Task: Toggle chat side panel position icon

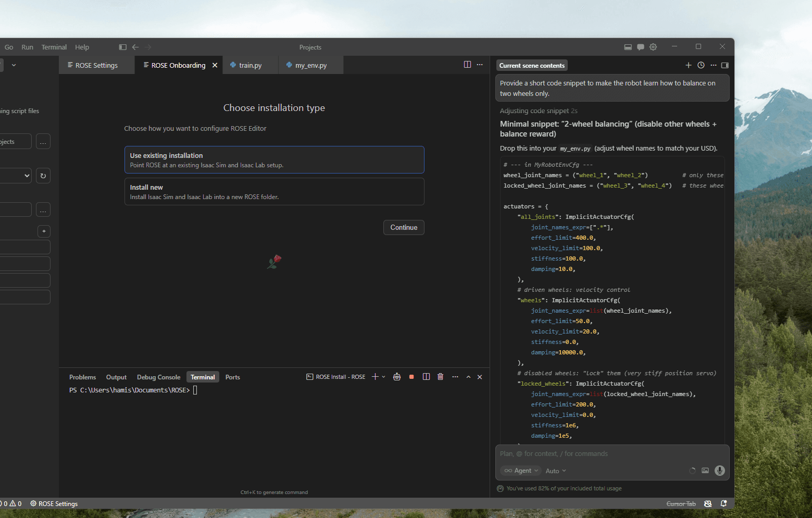Action: click(x=725, y=65)
